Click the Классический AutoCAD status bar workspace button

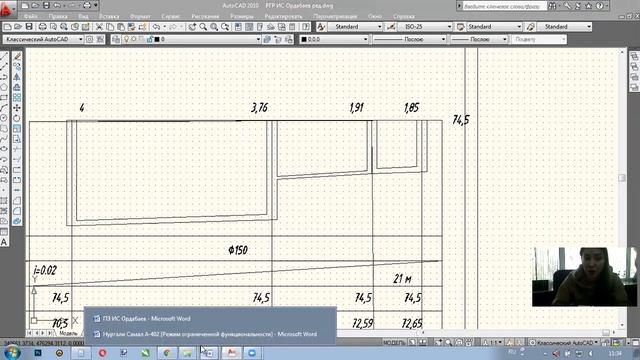point(563,343)
